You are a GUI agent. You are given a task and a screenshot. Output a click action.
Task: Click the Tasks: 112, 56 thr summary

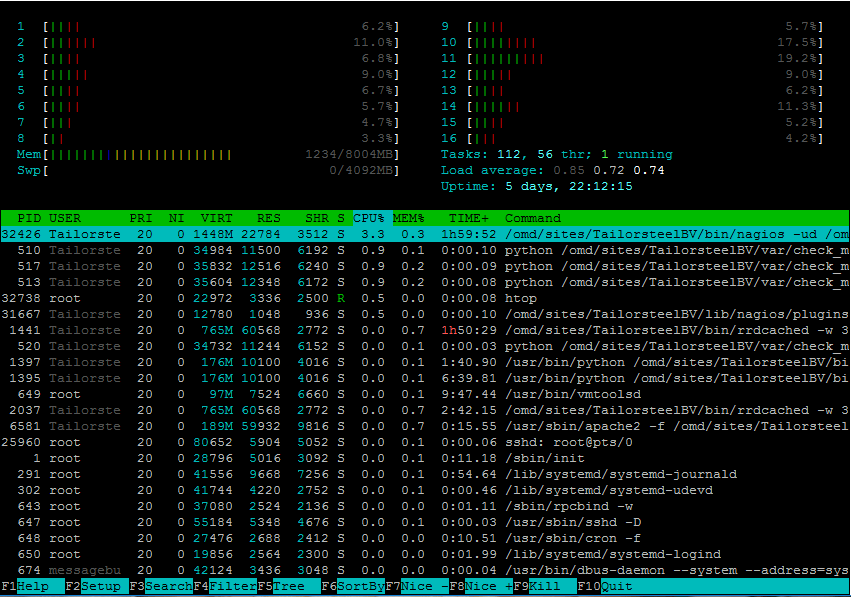(557, 155)
